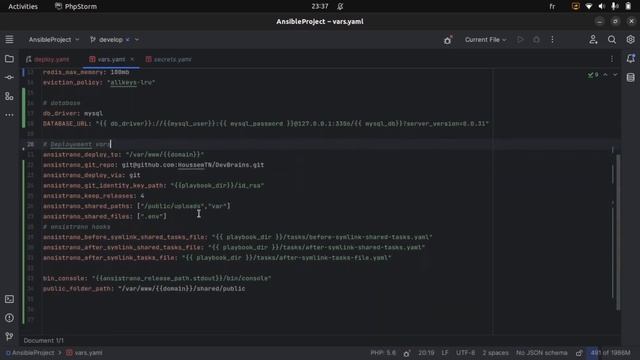
Task: Switch to the deploy.yaml tab
Action: click(x=48, y=60)
